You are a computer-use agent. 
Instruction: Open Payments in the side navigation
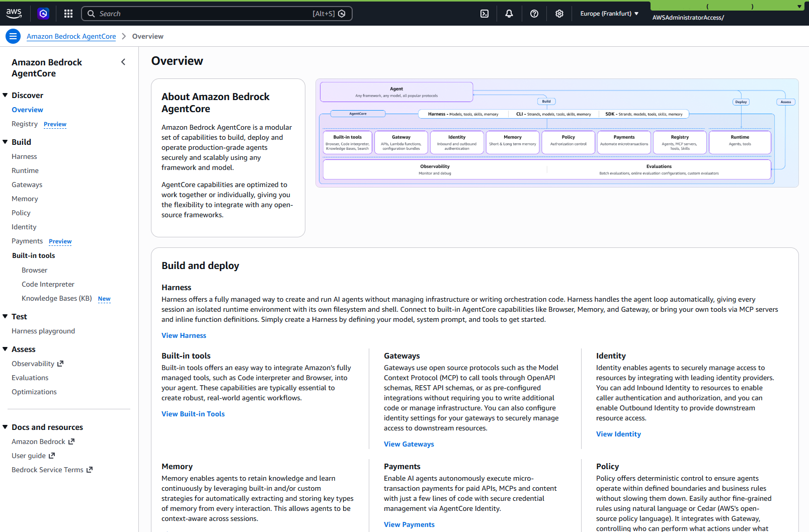pyautogui.click(x=27, y=241)
